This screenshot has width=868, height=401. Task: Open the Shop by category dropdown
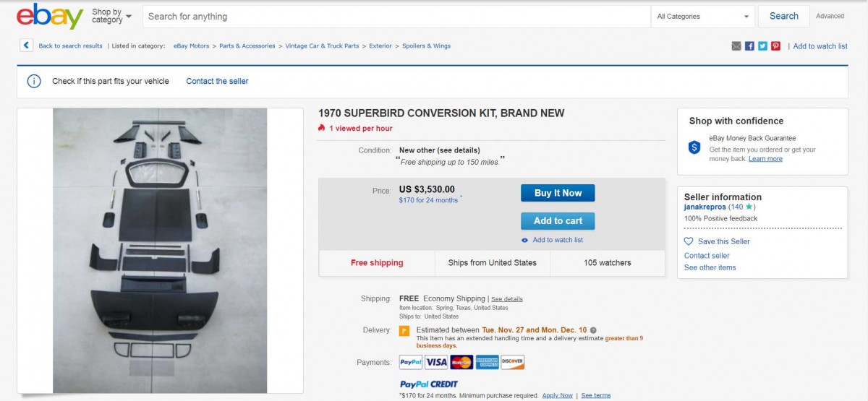click(x=111, y=16)
